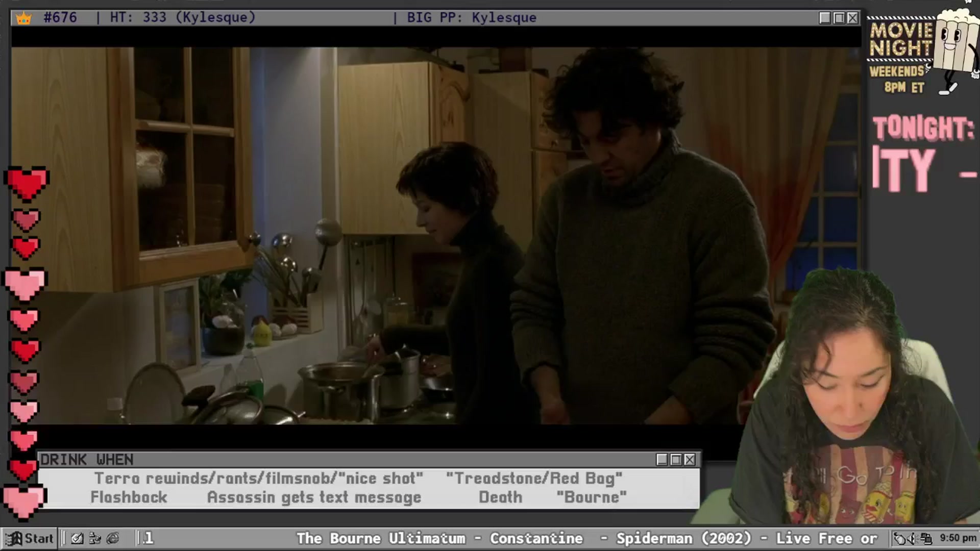This screenshot has width=980, height=551.
Task: Click the network computers tray icon
Action: 926,538
